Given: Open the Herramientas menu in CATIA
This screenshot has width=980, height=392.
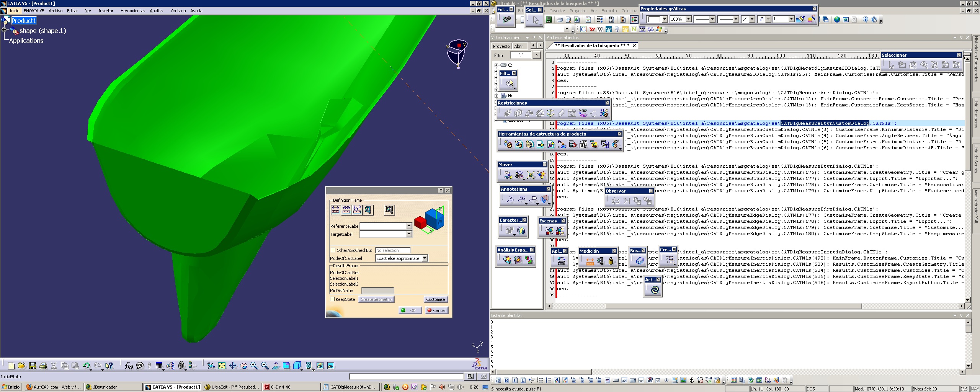Looking at the screenshot, I should [133, 11].
